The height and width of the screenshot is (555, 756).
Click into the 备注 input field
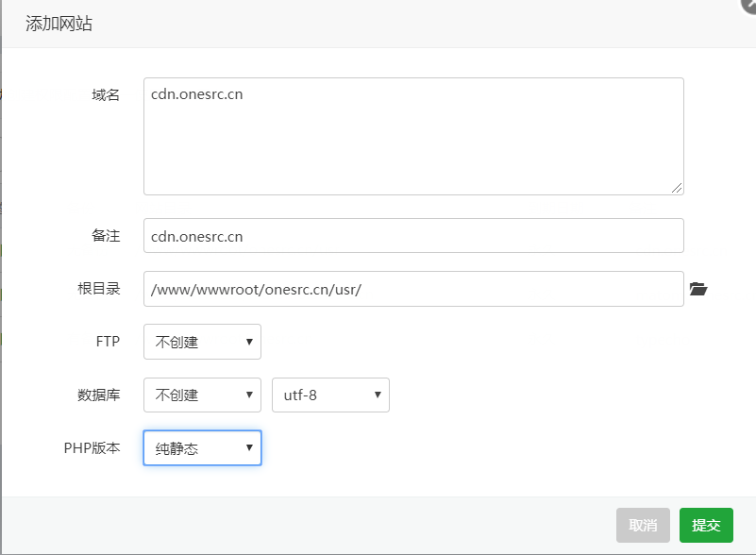click(413, 236)
